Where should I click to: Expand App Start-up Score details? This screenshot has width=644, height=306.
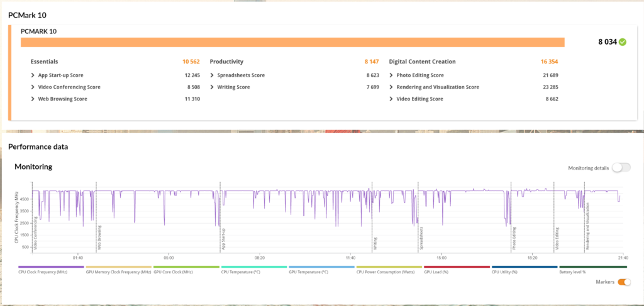tap(33, 75)
